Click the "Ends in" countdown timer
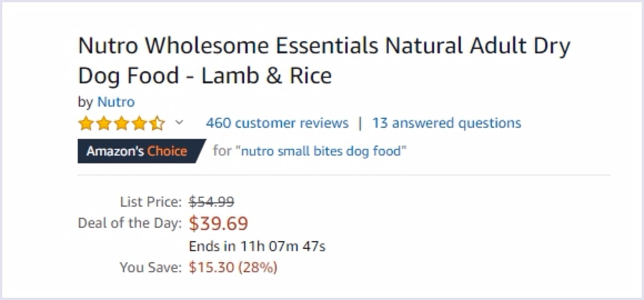 pyautogui.click(x=257, y=246)
